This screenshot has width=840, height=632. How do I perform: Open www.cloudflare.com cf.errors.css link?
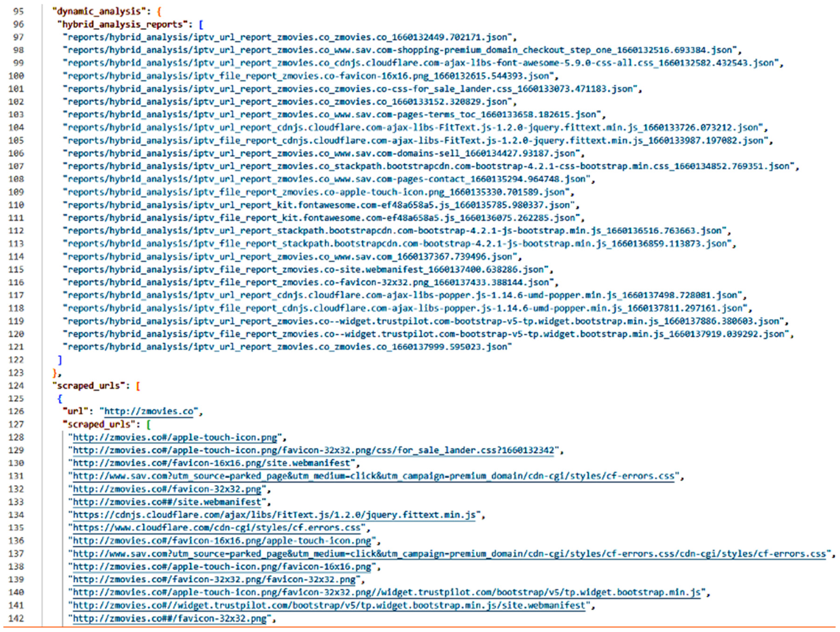click(216, 528)
